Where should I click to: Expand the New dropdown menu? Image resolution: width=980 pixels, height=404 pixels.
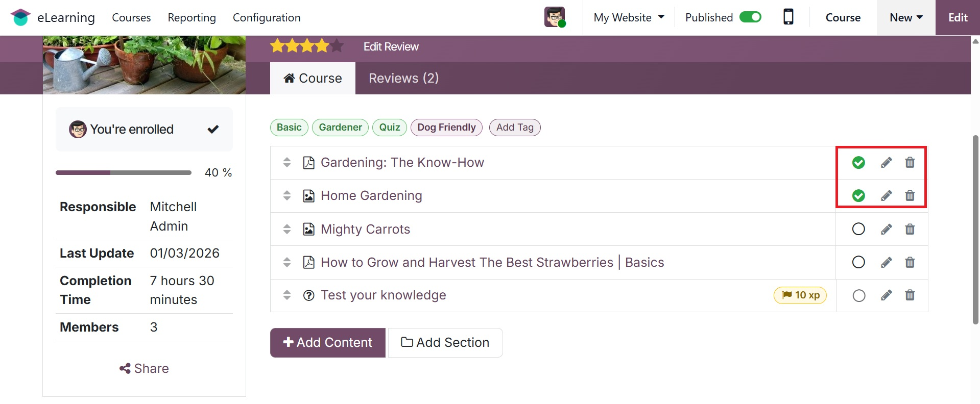[906, 17]
